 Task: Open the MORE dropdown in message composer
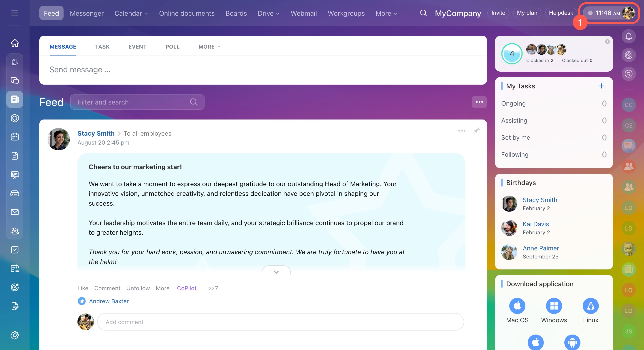(x=209, y=47)
